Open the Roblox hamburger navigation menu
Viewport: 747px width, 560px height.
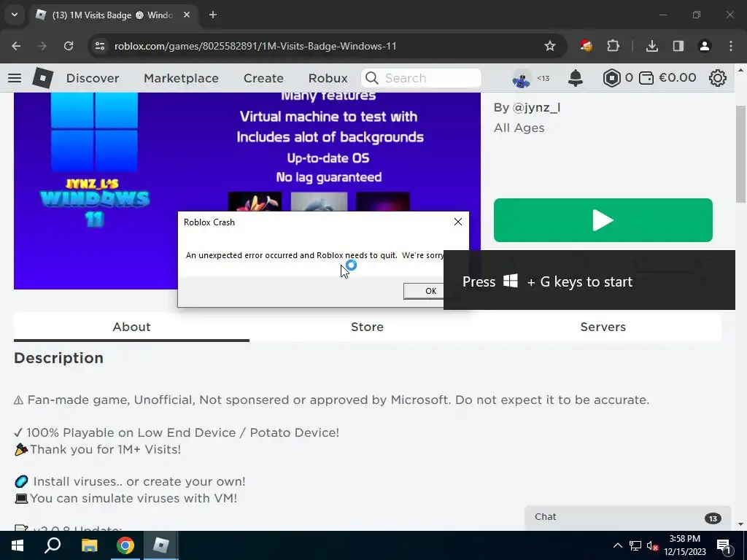coord(15,77)
